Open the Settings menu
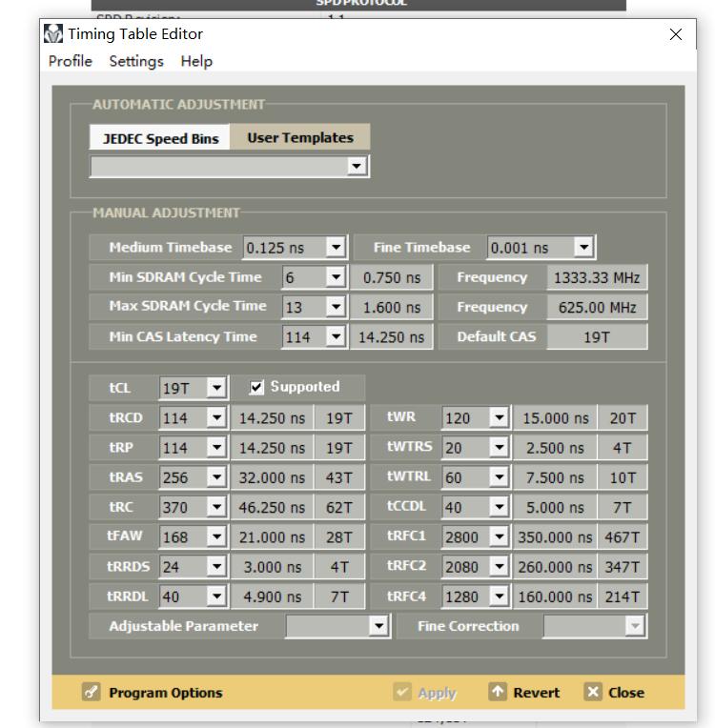This screenshot has height=728, width=715. pyautogui.click(x=136, y=61)
